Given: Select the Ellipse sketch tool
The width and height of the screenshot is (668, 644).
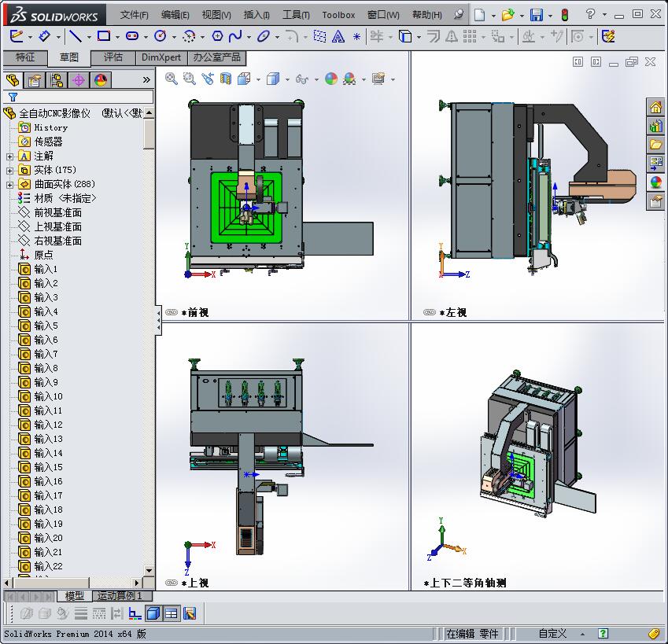Looking at the screenshot, I should click(263, 37).
